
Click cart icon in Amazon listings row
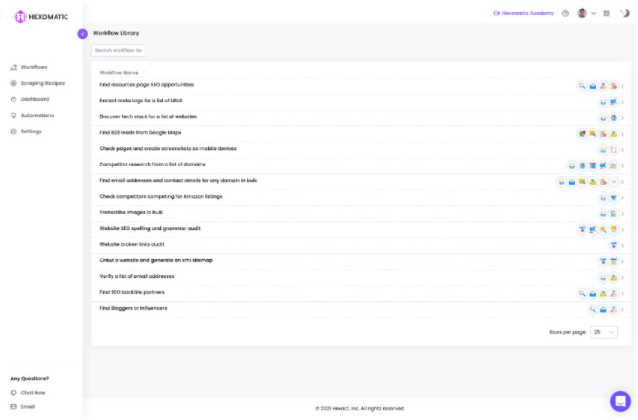pos(613,198)
